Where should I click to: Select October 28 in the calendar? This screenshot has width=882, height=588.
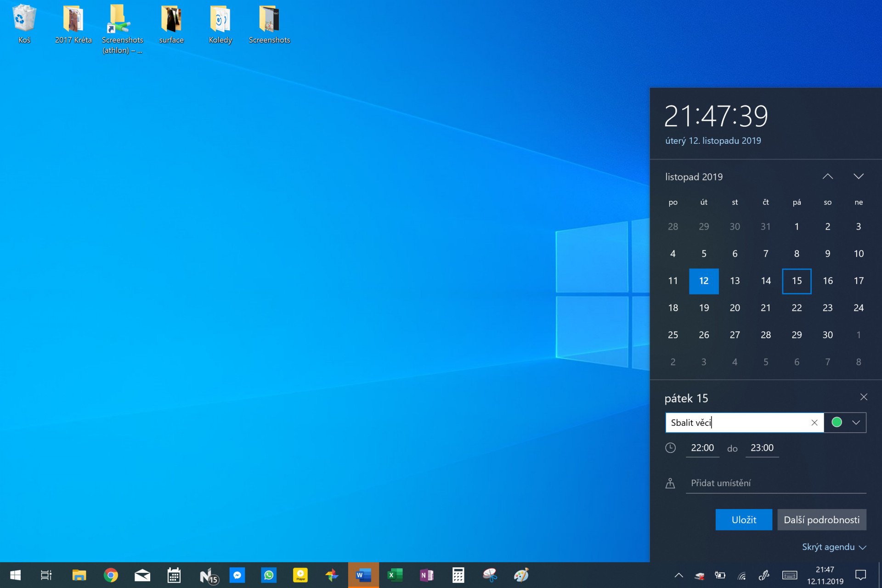(x=673, y=226)
